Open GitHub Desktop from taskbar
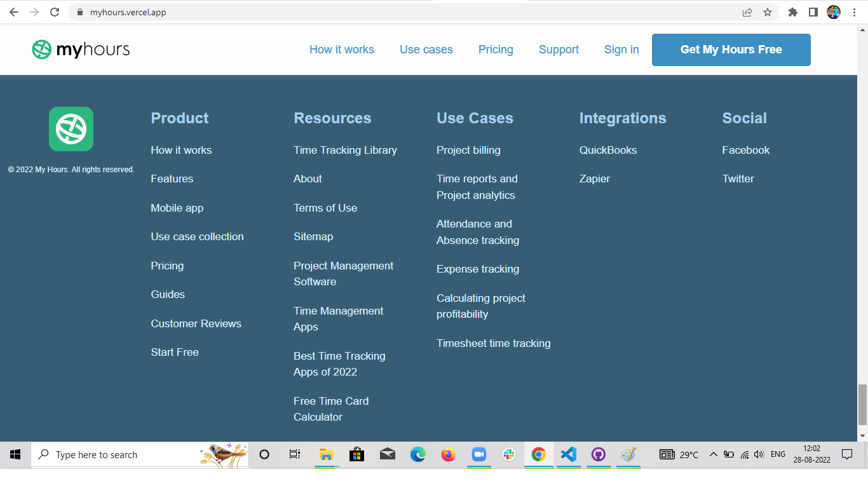Viewport: 868px width, 488px height. [599, 454]
